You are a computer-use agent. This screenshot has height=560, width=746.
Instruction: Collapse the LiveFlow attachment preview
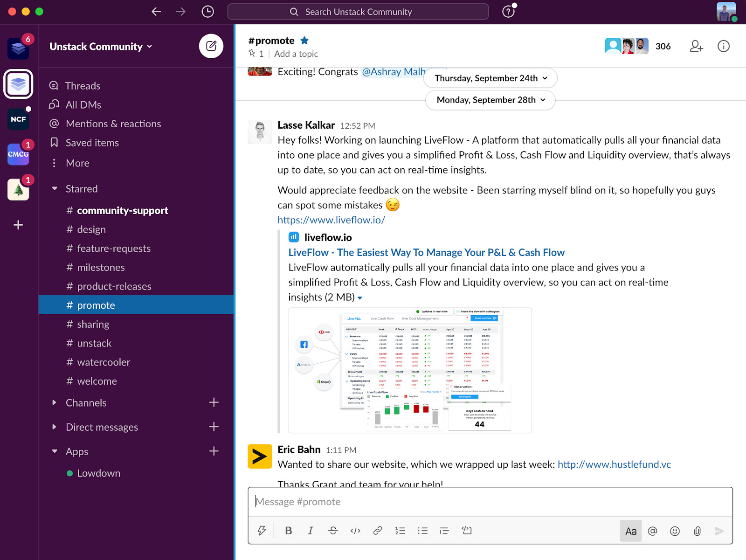(360, 297)
